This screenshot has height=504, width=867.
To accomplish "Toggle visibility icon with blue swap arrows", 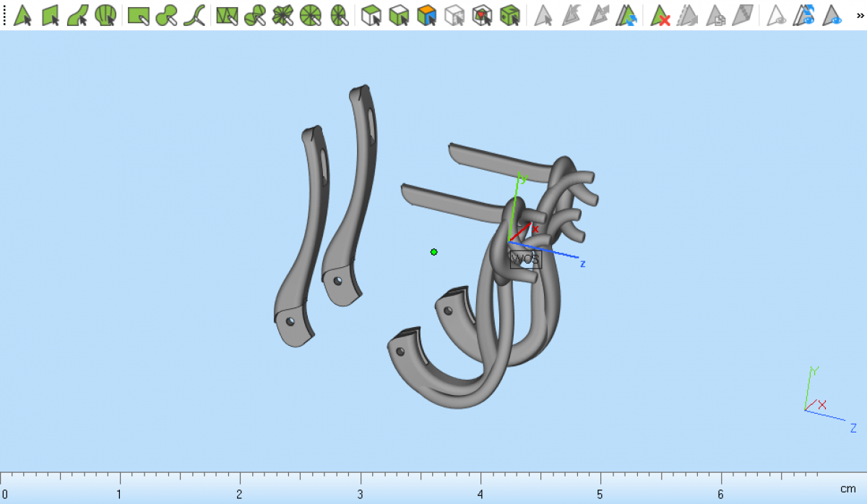I will coord(804,15).
